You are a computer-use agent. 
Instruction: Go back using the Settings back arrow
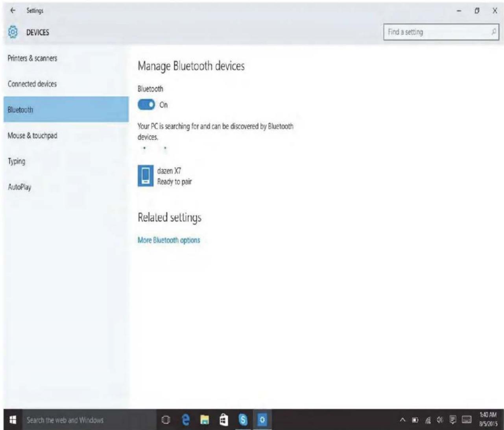click(x=13, y=11)
